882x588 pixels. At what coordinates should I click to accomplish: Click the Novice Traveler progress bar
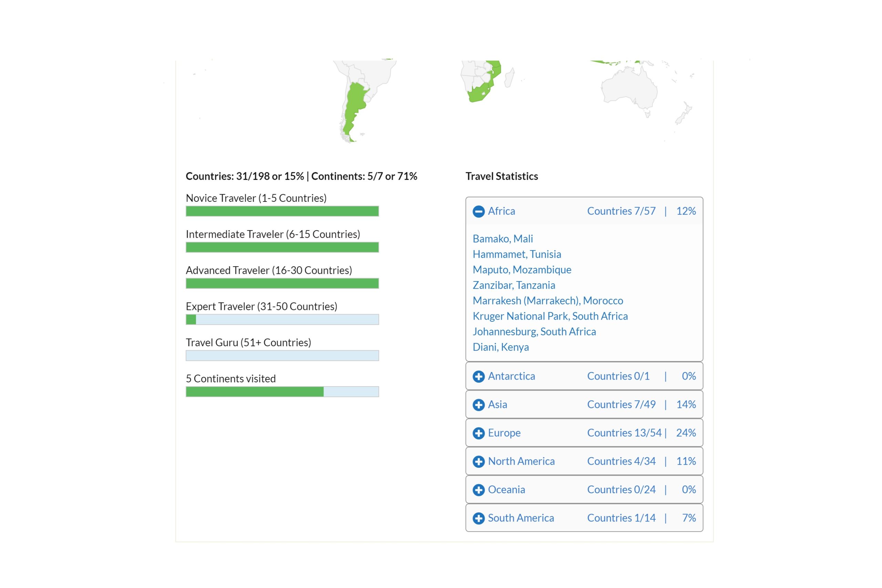(283, 211)
